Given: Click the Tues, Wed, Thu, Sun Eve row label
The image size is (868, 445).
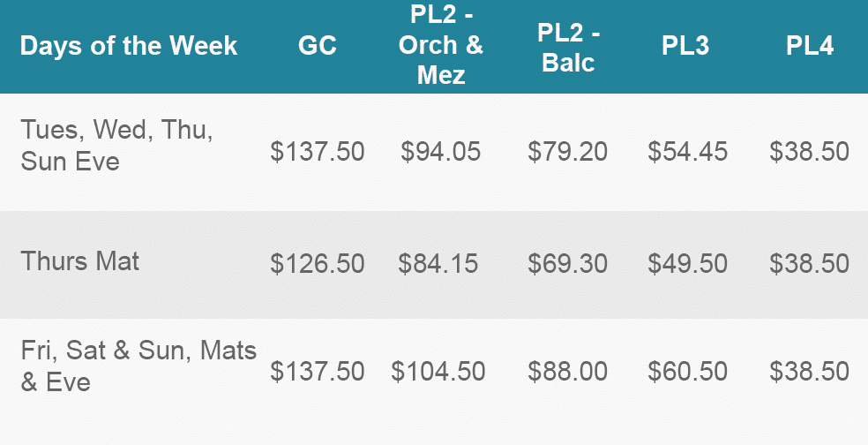Looking at the screenshot, I should pyautogui.click(x=116, y=145).
